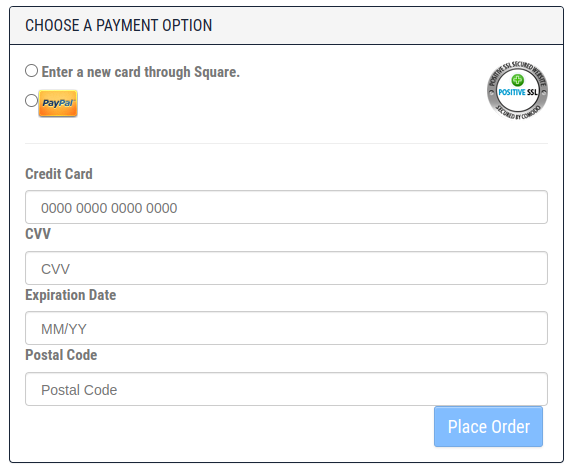Click into the CVV input box
571x472 pixels.
pyautogui.click(x=286, y=268)
